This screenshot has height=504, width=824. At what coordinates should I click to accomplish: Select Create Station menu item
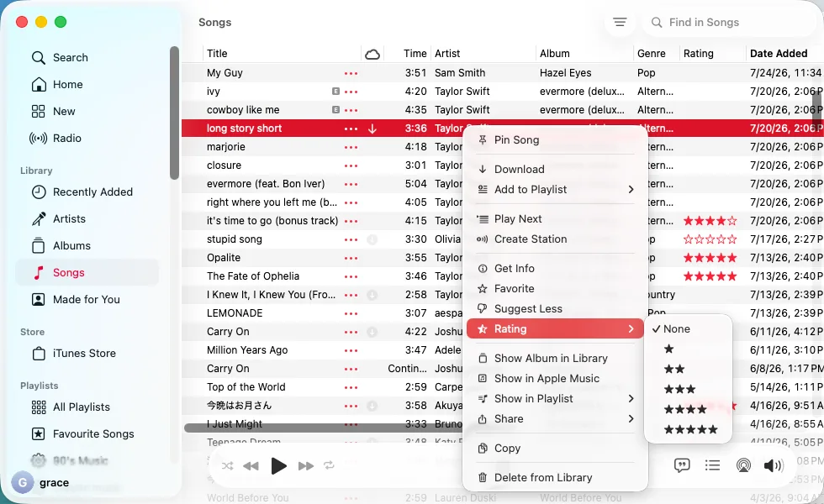(x=555, y=239)
